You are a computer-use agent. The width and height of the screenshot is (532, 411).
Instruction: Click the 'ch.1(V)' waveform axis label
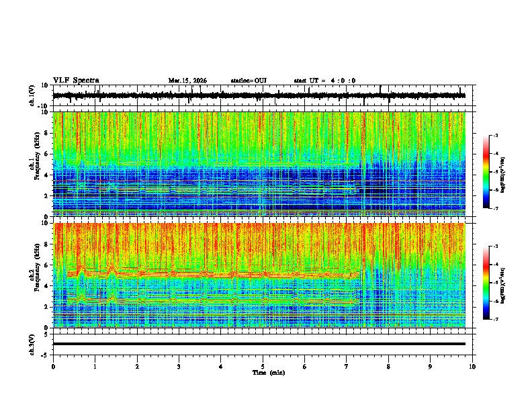(32, 95)
